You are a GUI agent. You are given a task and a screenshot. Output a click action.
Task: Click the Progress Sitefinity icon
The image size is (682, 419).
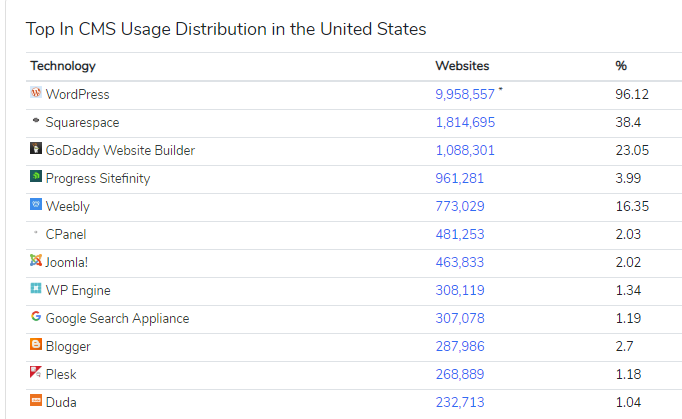pos(36,176)
